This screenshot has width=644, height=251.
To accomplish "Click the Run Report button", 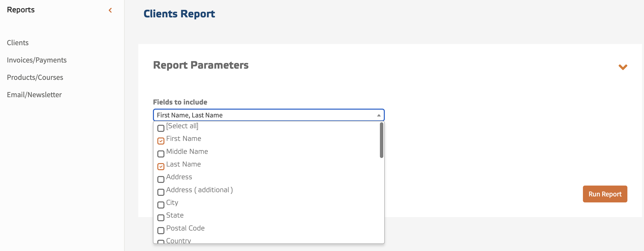I will 604,194.
